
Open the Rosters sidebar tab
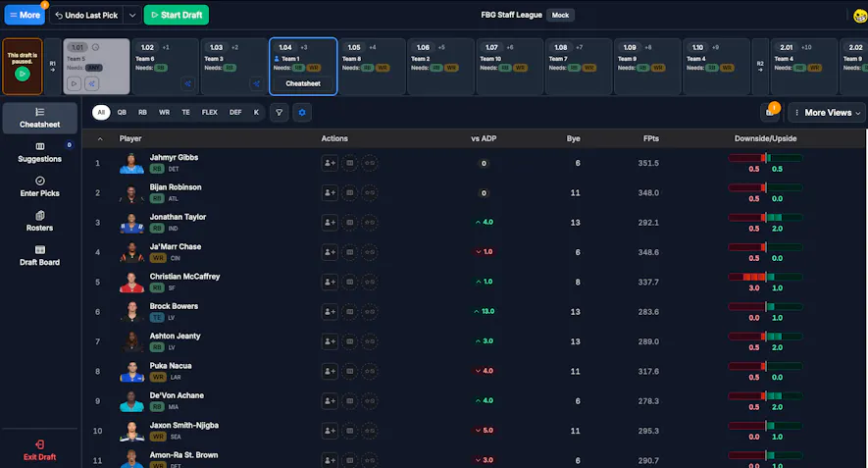40,221
